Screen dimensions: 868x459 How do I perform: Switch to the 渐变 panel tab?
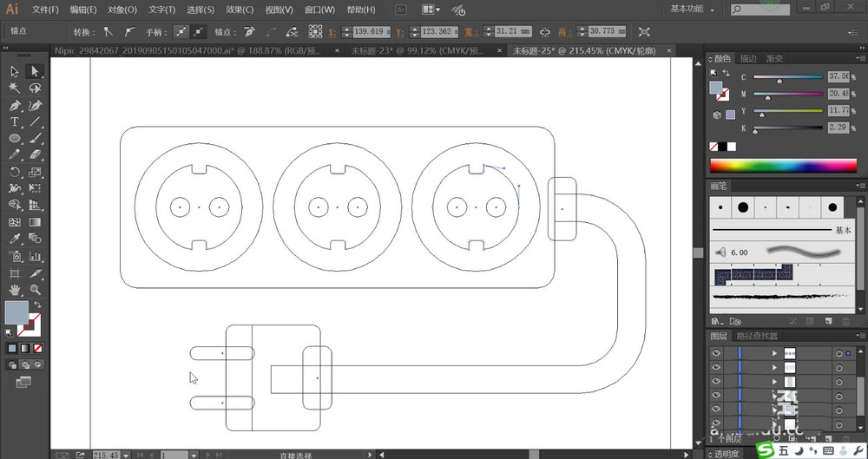pos(774,58)
